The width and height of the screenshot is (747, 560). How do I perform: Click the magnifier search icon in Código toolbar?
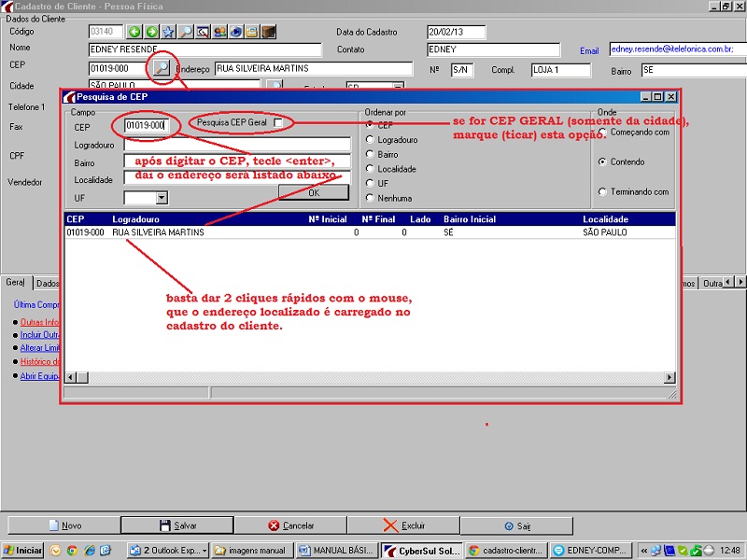coord(185,32)
